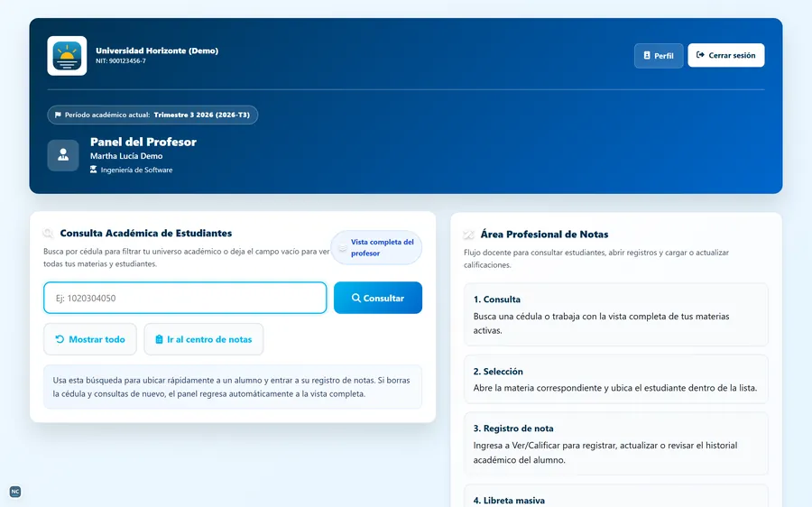812x507 pixels.
Task: Click the Panel del Profesor title
Action: [143, 142]
